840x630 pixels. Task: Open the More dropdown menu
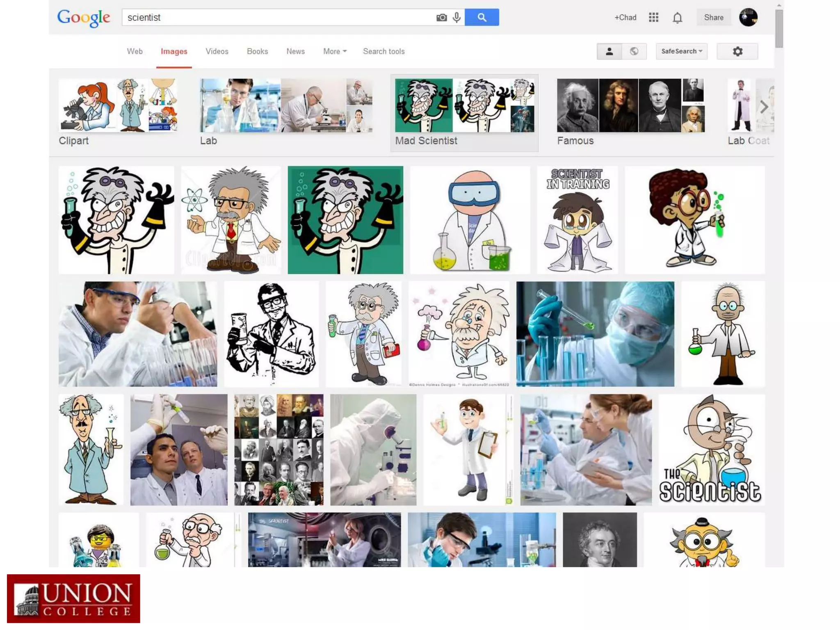(335, 52)
